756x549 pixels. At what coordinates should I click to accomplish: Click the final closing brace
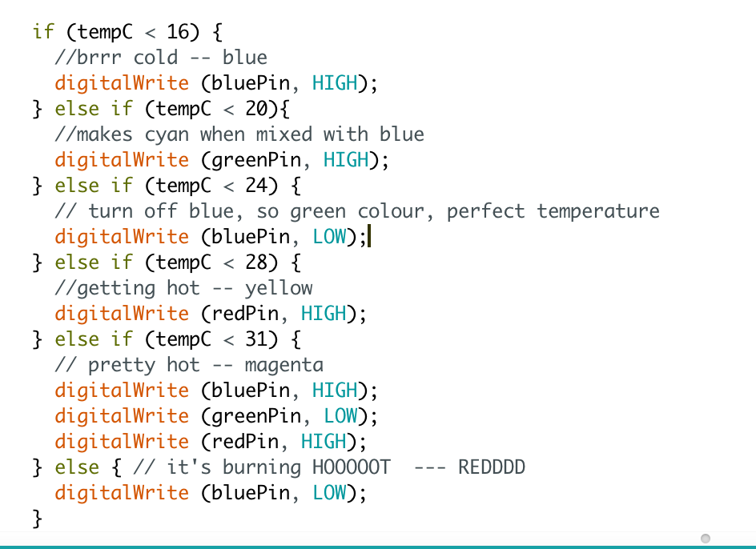point(38,519)
